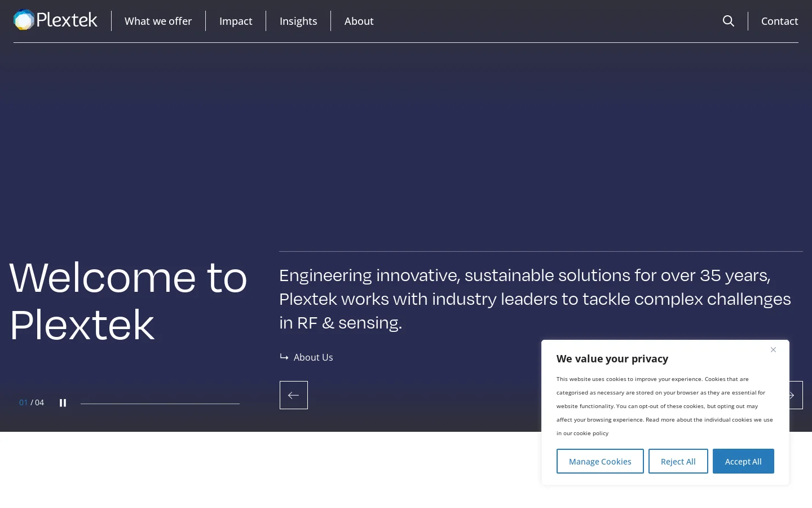Go to the Contact page
Screen dimensions: 812x508
pos(780,21)
